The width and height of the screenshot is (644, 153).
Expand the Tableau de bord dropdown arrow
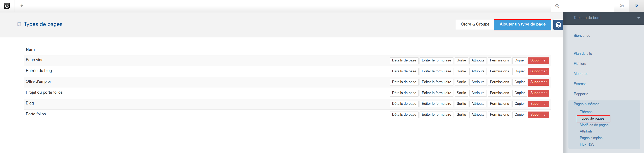[638, 18]
